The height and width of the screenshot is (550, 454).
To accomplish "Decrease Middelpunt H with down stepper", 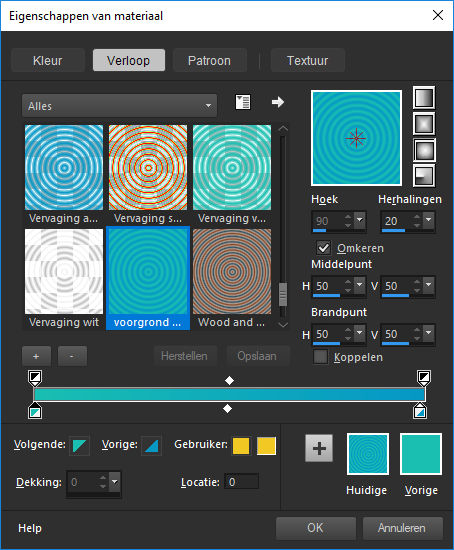I will coord(348,290).
